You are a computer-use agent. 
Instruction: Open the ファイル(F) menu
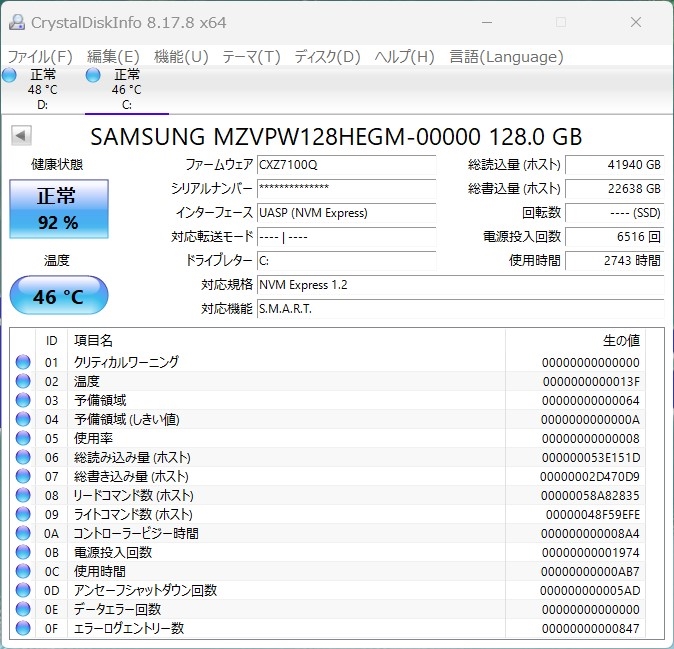[40, 57]
